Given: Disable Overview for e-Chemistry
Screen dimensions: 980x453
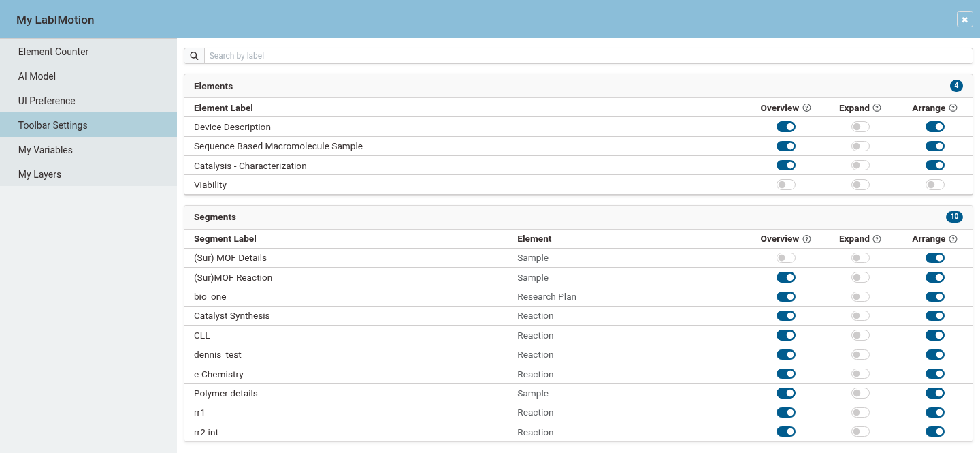Looking at the screenshot, I should 786,374.
